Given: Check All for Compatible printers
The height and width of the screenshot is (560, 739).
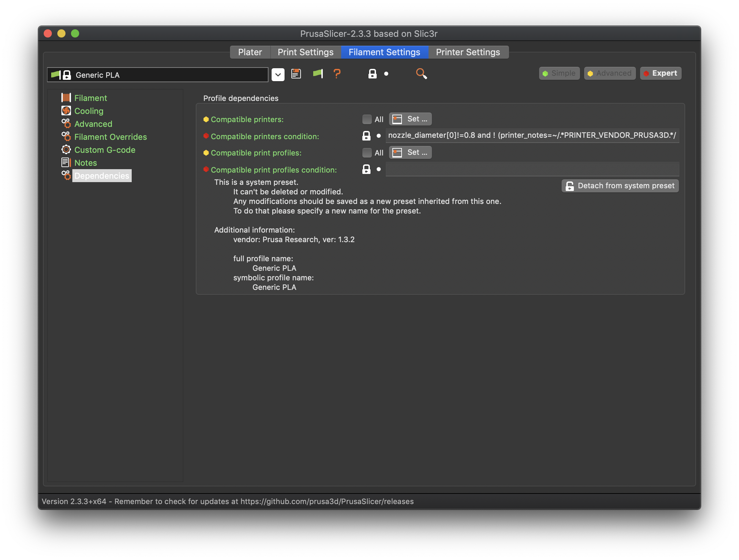Looking at the screenshot, I should [x=367, y=119].
